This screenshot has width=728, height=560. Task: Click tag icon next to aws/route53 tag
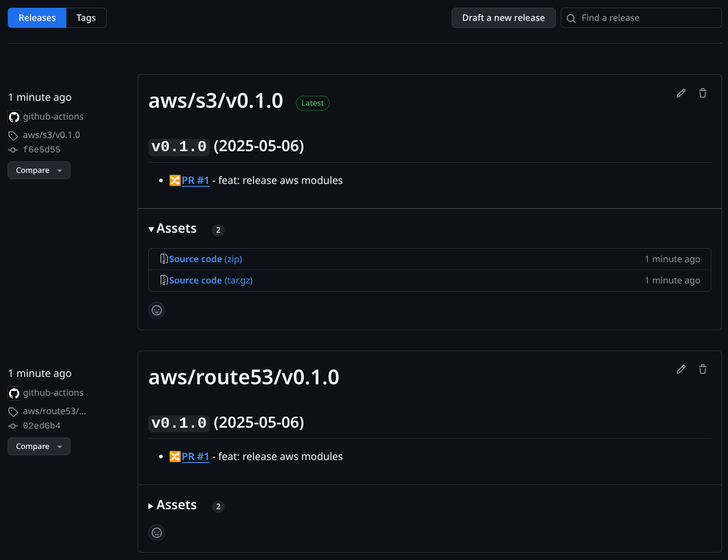pyautogui.click(x=13, y=412)
